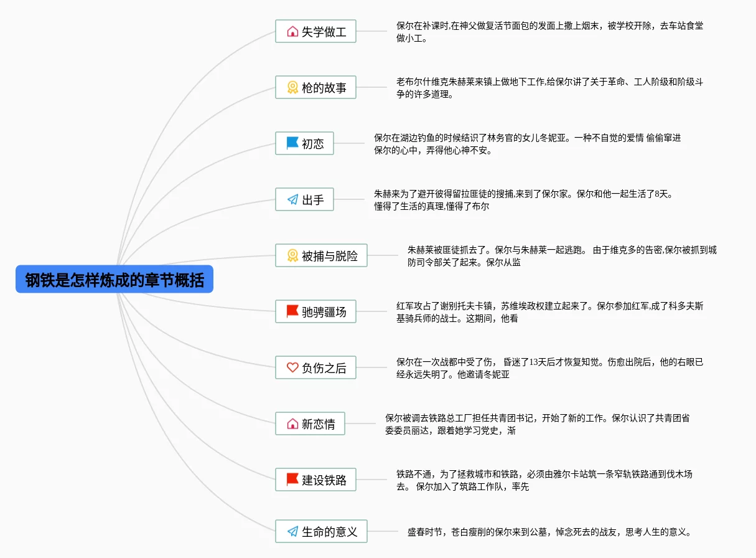The image size is (756, 558).
Task: Click the note starting 红军攻占了谢别托夫卡镇
Action: click(550, 312)
